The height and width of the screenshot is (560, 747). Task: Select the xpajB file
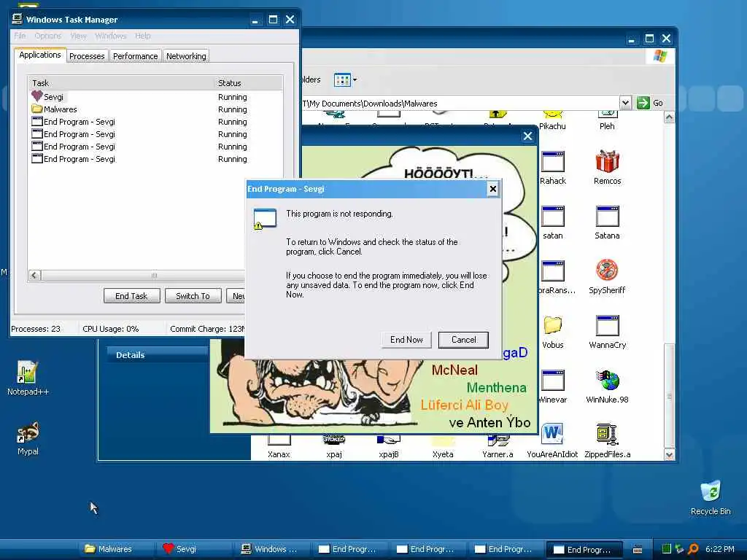point(389,448)
